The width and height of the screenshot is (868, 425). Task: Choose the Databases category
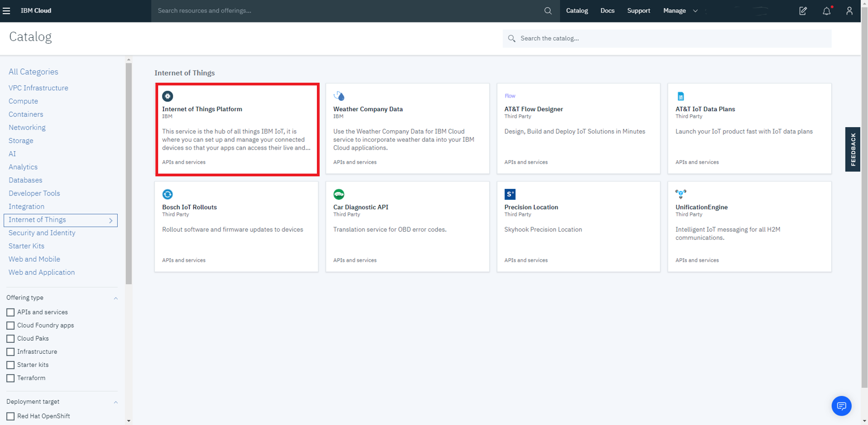click(25, 180)
